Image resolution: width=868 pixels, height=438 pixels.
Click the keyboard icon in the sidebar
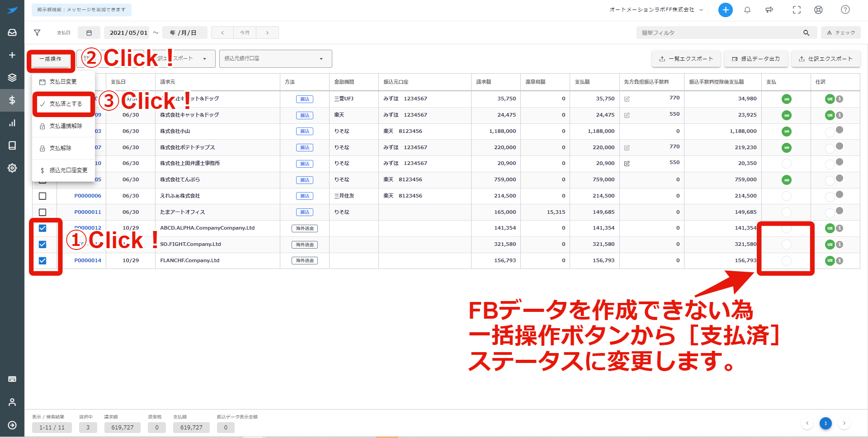coord(12,379)
